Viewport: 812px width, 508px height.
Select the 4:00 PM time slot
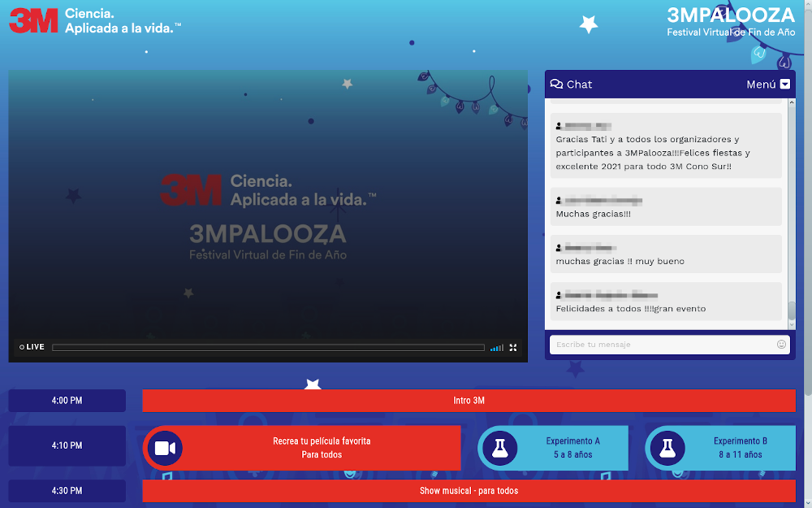67,400
